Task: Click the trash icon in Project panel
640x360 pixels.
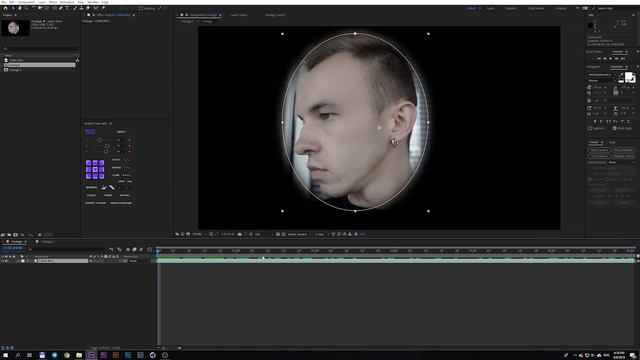Action: coord(40,235)
